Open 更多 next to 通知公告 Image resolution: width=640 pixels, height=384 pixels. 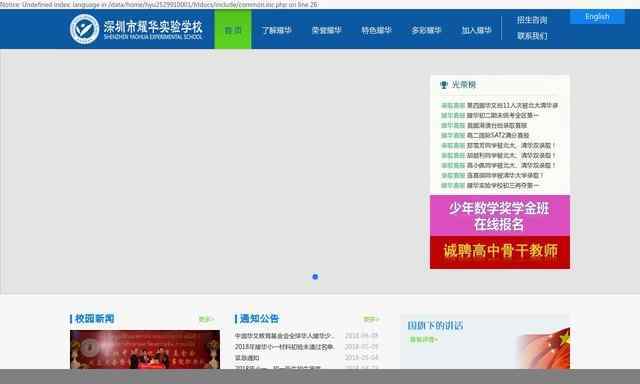click(371, 320)
